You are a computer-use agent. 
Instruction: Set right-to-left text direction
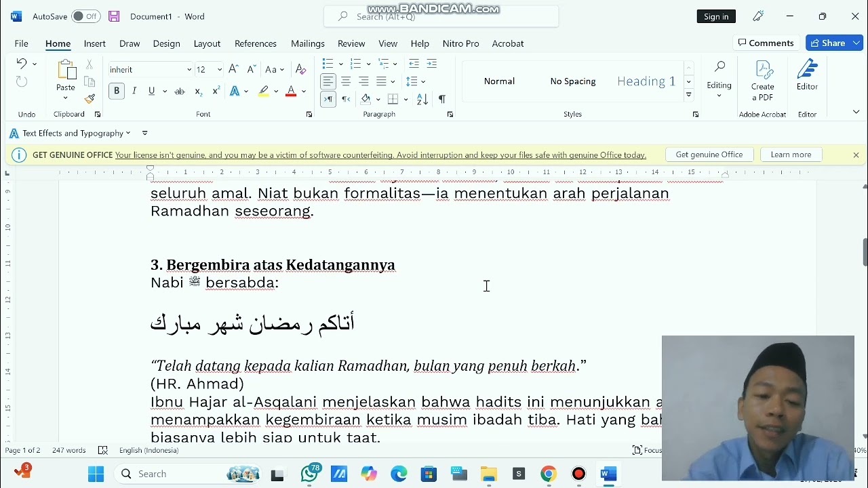[x=346, y=100]
